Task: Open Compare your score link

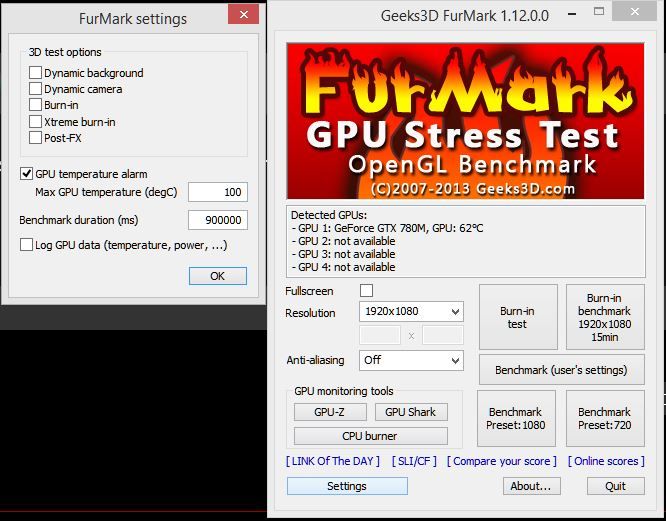Action: [x=502, y=461]
